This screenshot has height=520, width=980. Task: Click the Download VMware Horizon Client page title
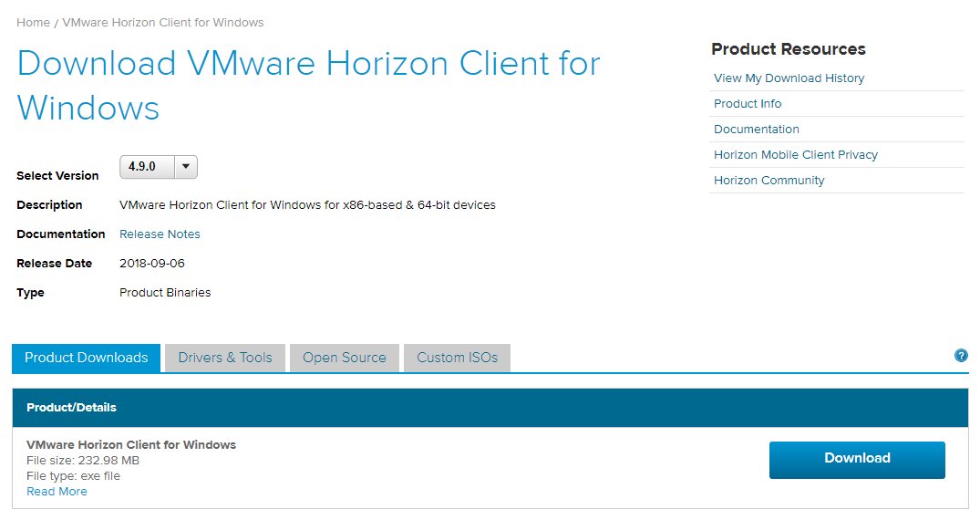tap(308, 86)
